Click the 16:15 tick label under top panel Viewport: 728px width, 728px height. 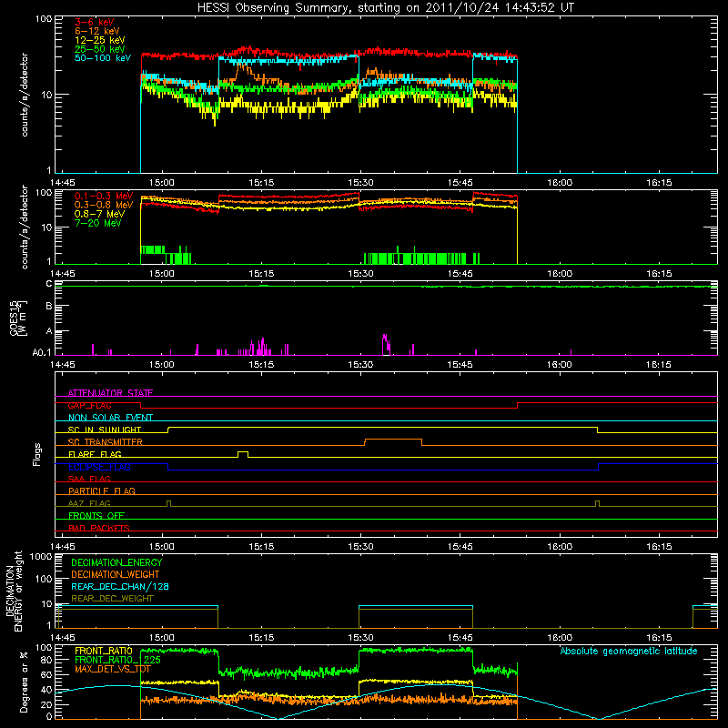(x=659, y=183)
